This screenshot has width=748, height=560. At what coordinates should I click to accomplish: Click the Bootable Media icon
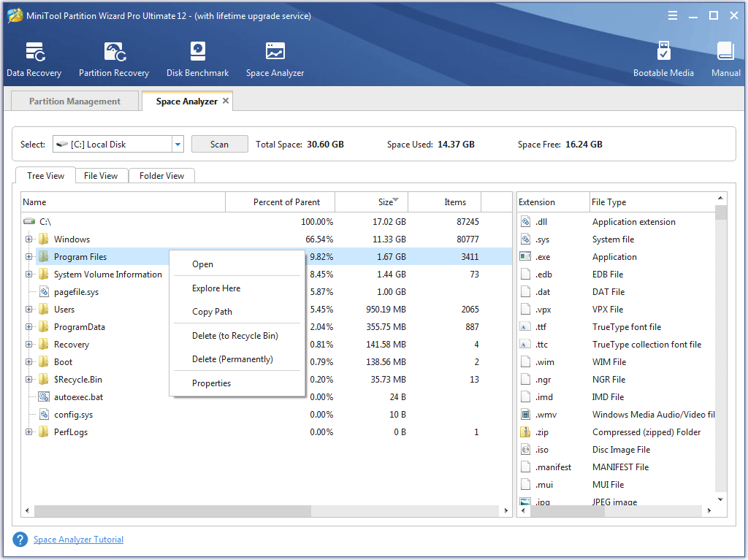click(x=663, y=58)
